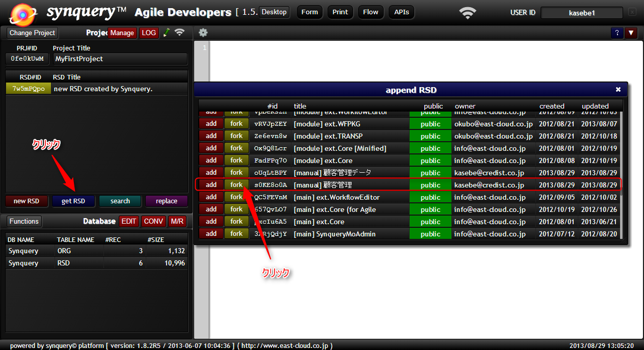Click the dark red down-triangle icon
The image size is (644, 350).
click(631, 33)
